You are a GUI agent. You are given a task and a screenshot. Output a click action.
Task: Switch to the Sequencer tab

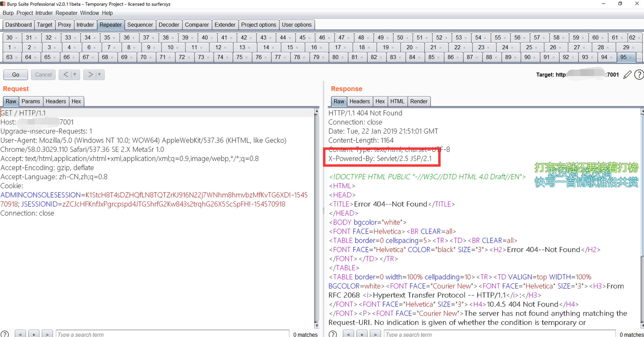click(x=140, y=25)
